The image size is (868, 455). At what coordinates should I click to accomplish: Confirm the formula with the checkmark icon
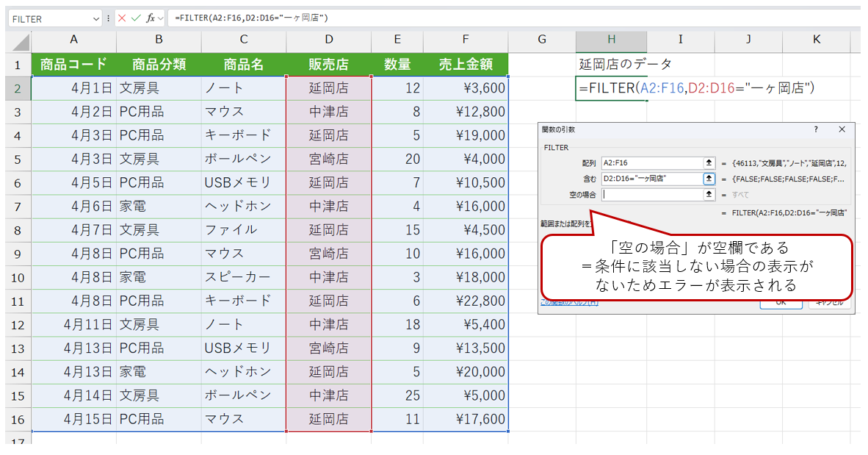[x=136, y=18]
